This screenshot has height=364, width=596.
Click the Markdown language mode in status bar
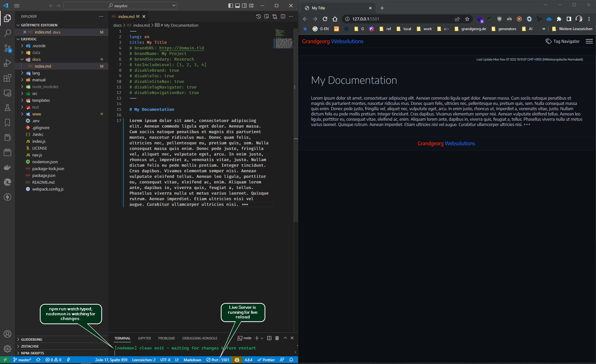(192, 360)
